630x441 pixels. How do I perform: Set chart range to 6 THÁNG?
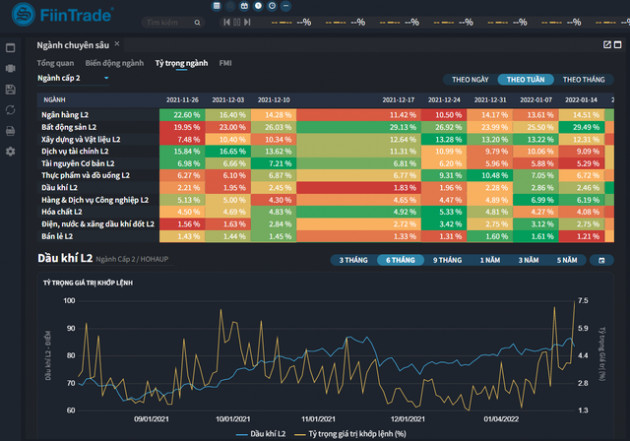pos(401,260)
